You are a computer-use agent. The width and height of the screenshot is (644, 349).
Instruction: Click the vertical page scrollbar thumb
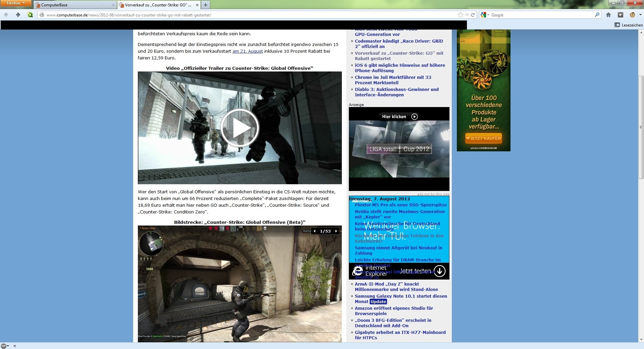point(641,127)
